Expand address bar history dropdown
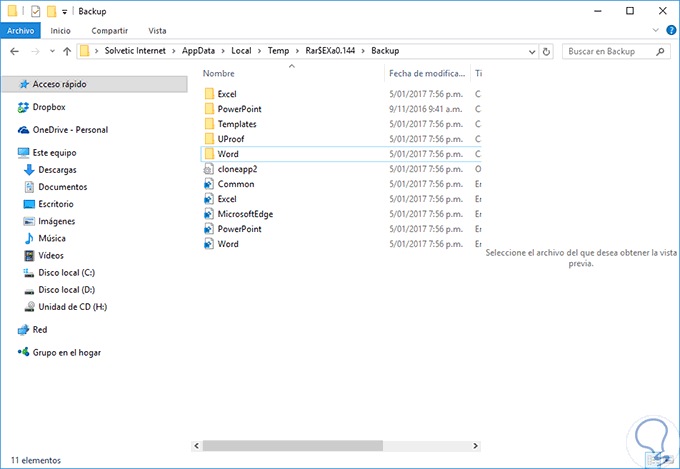 coord(532,52)
